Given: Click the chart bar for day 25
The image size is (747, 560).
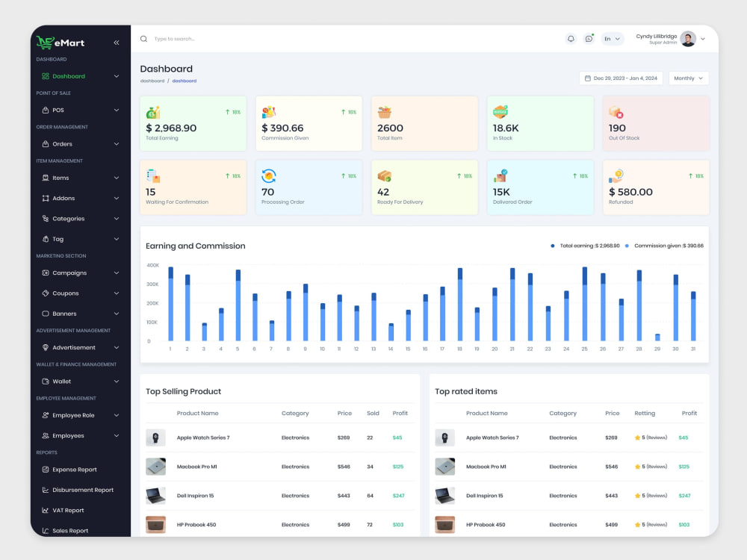Looking at the screenshot, I should coord(585,304).
